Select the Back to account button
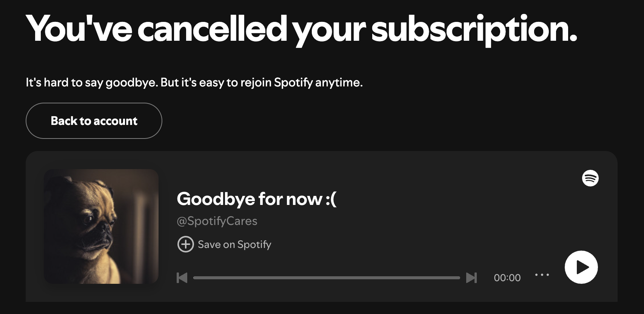 click(x=94, y=121)
